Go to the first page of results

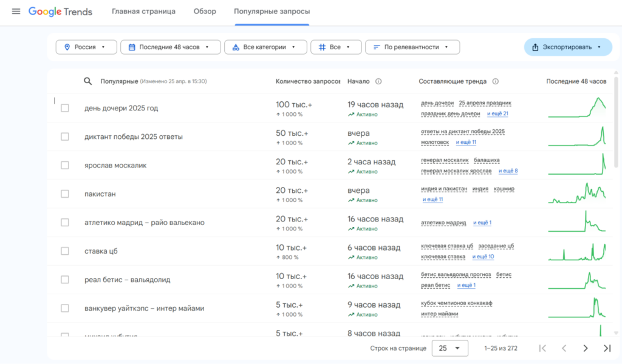[x=542, y=348]
